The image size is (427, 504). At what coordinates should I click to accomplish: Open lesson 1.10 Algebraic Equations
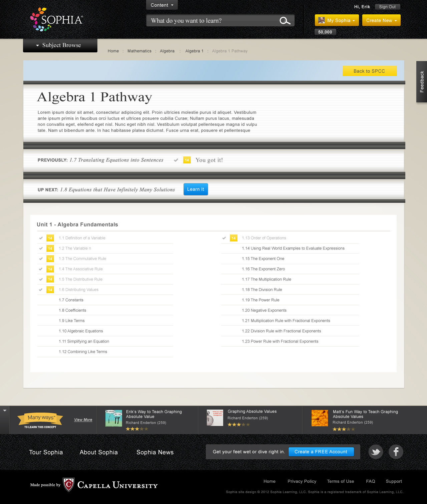81,331
